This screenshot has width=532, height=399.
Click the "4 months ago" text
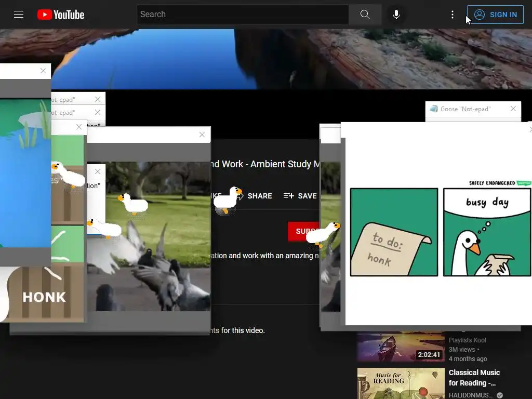[468, 358]
